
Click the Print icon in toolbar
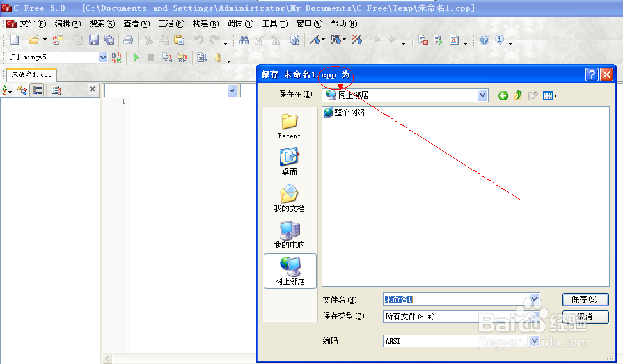click(x=128, y=40)
